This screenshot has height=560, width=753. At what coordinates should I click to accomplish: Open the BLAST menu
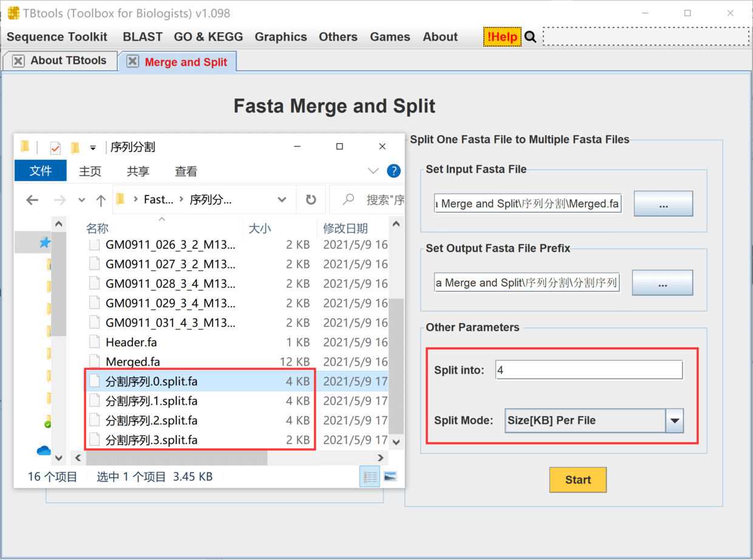pos(143,37)
